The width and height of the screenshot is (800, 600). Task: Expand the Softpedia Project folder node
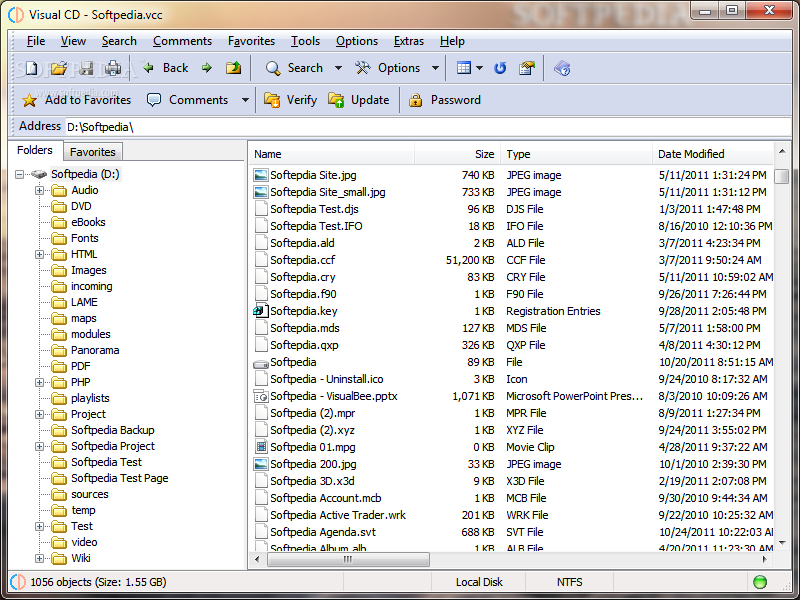[x=39, y=446]
